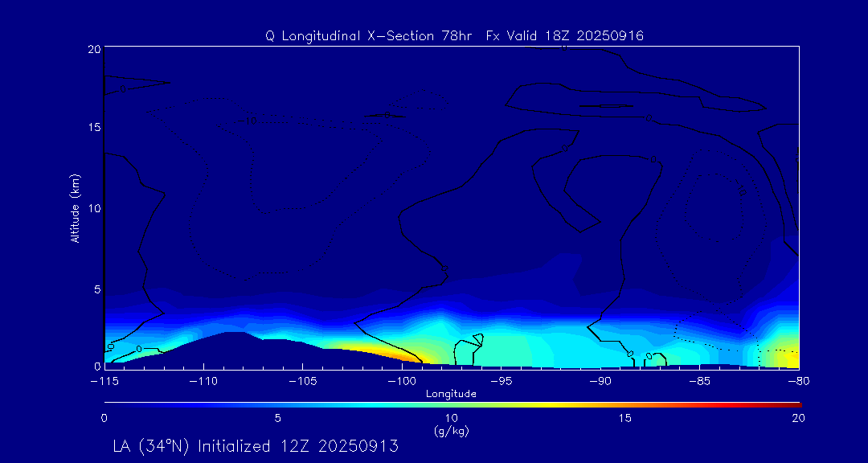Click the x-axis tick label -90
The height and width of the screenshot is (463, 868).
[600, 382]
